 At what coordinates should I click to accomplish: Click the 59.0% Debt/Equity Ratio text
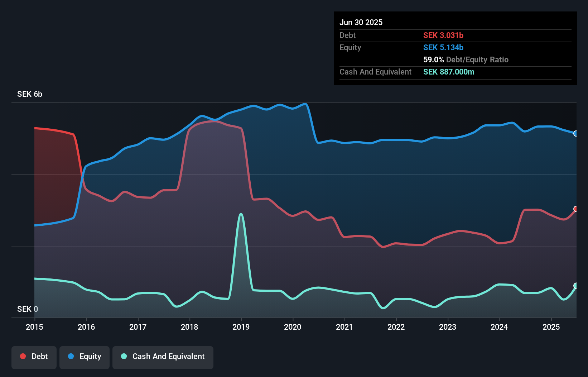click(466, 60)
